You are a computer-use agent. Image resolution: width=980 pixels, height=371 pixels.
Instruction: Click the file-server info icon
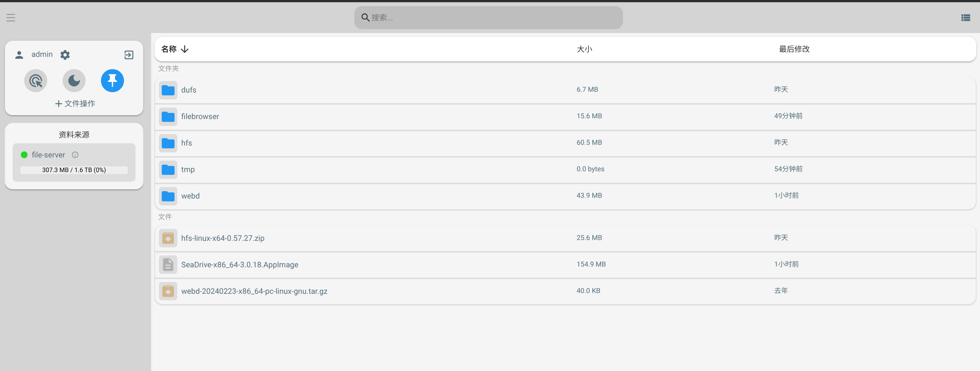pyautogui.click(x=75, y=155)
